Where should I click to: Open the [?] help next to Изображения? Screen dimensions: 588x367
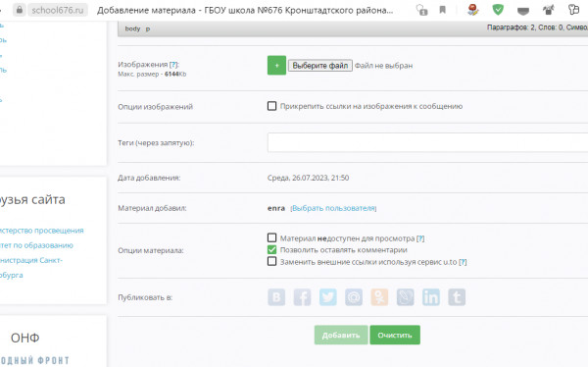tap(173, 64)
